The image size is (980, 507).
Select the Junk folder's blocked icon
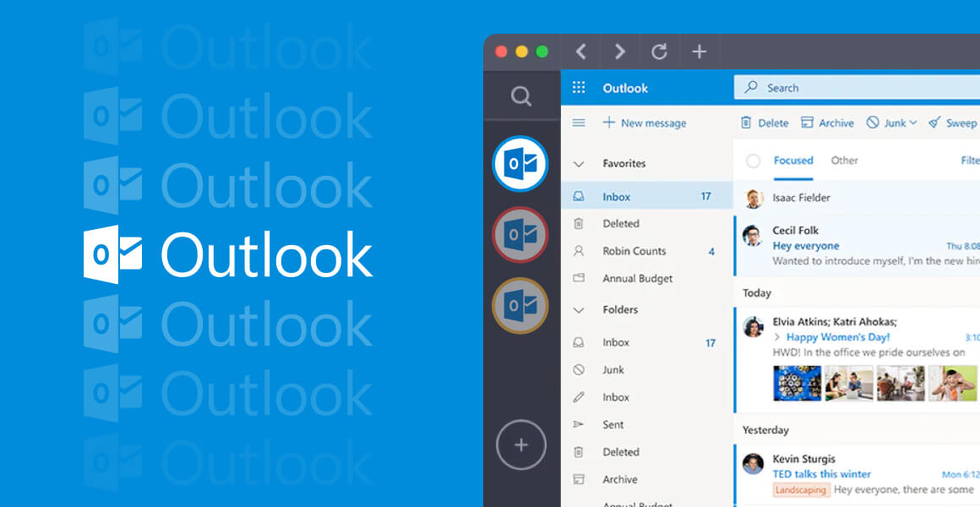[580, 369]
